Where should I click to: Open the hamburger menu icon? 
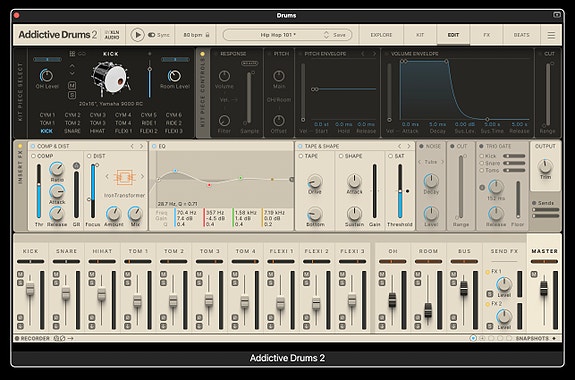(x=551, y=35)
